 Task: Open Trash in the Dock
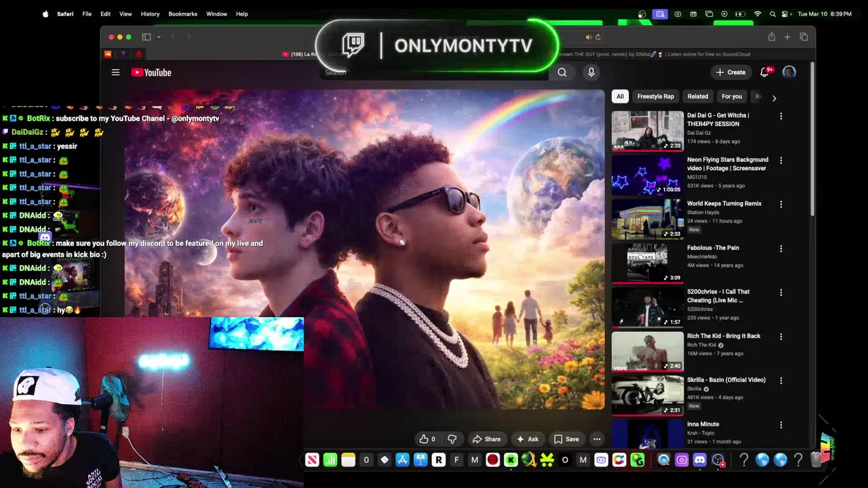tap(816, 460)
